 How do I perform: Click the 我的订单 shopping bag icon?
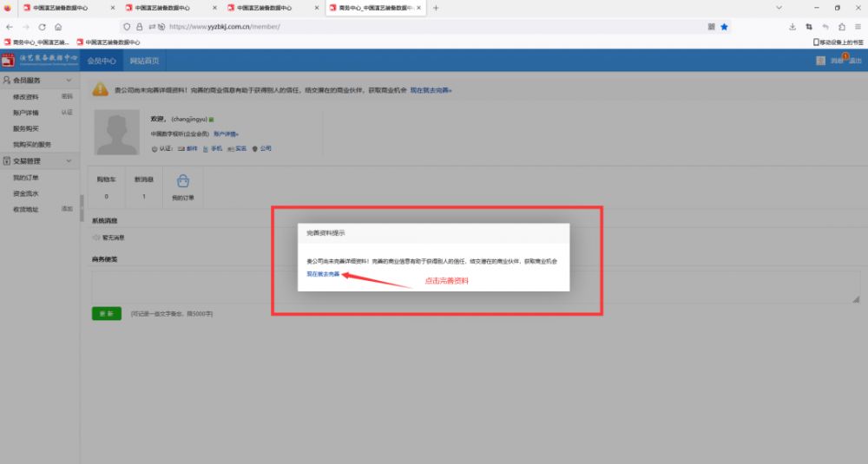click(x=183, y=182)
